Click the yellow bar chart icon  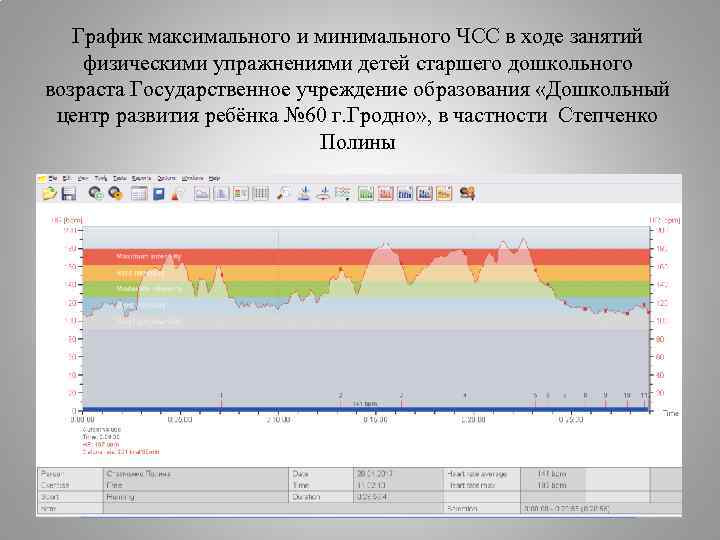tap(444, 193)
